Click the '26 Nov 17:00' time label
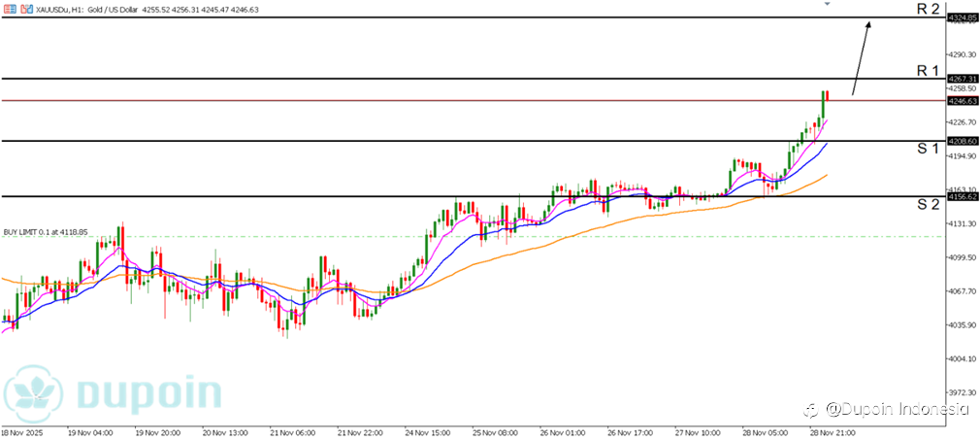 (x=630, y=432)
